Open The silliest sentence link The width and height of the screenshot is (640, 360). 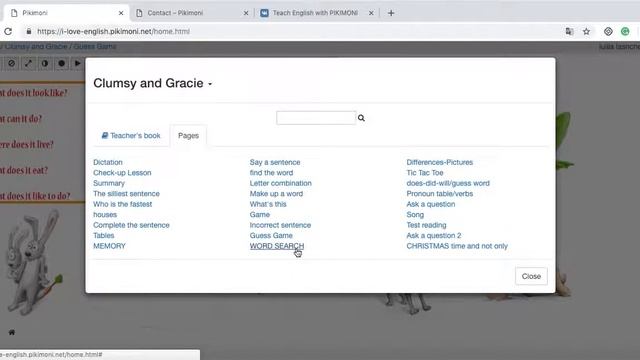[126, 194]
